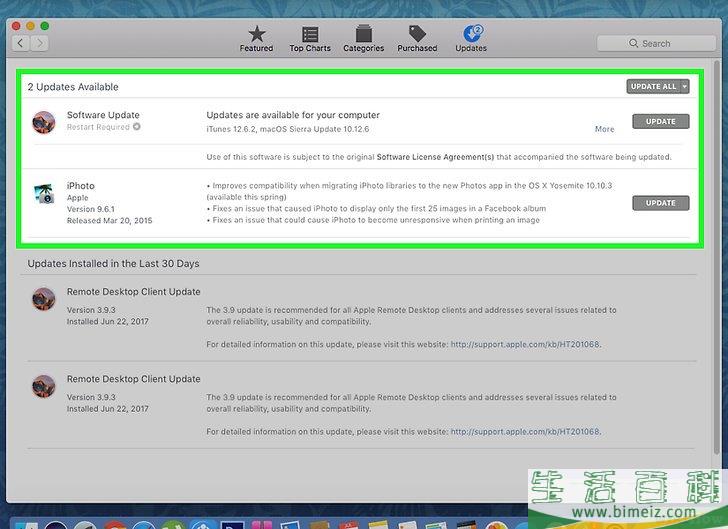Open the Purchased tab
The width and height of the screenshot is (728, 529).
point(417,39)
